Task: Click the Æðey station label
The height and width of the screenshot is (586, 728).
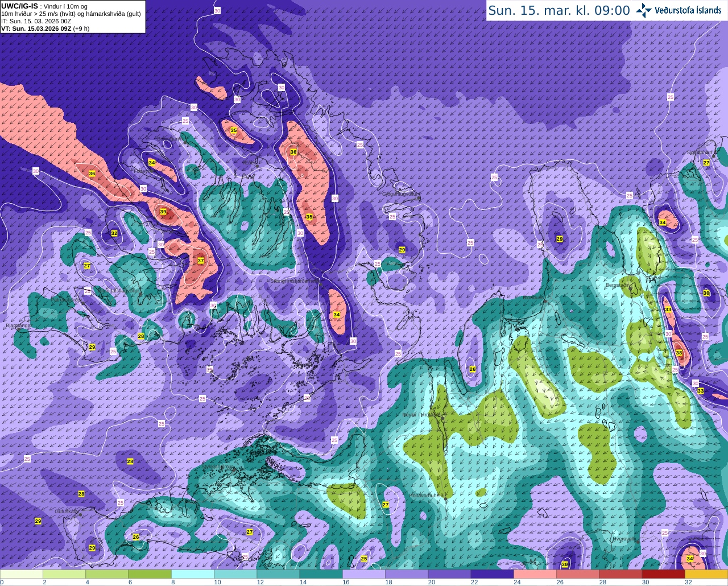Action: pos(250,162)
